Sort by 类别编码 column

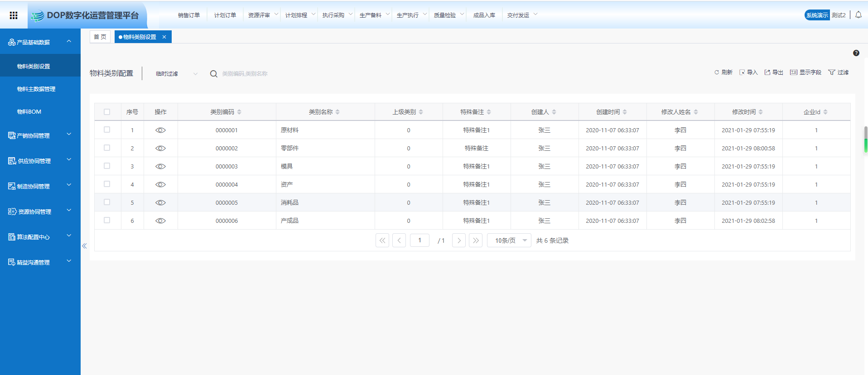pos(239,112)
